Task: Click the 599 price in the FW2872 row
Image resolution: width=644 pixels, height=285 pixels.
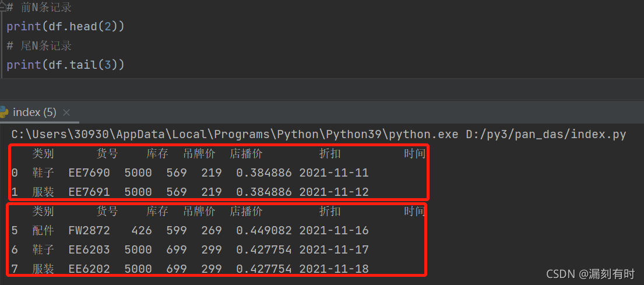Action: click(177, 231)
